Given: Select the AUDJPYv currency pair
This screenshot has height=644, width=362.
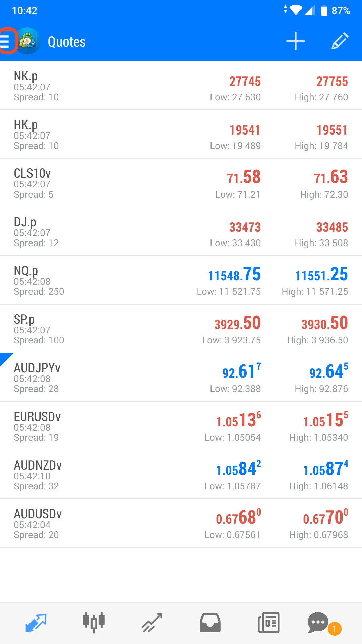Looking at the screenshot, I should (x=181, y=377).
